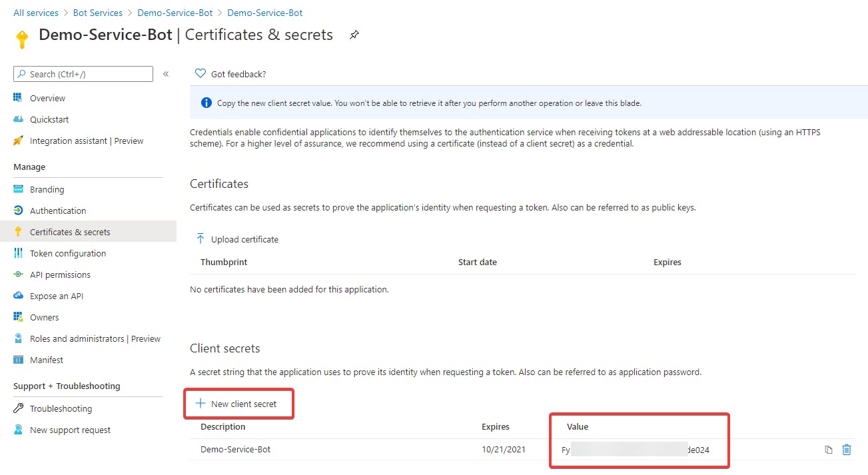Navigate to All services breadcrumb
868x475 pixels.
36,13
